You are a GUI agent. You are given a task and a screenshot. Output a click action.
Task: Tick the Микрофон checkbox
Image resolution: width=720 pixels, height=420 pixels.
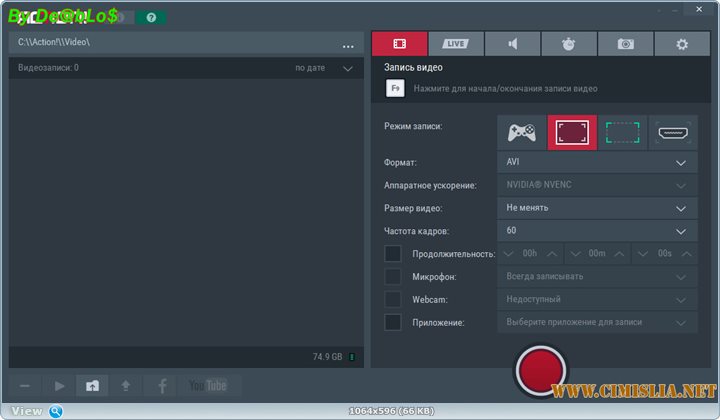tap(393, 276)
